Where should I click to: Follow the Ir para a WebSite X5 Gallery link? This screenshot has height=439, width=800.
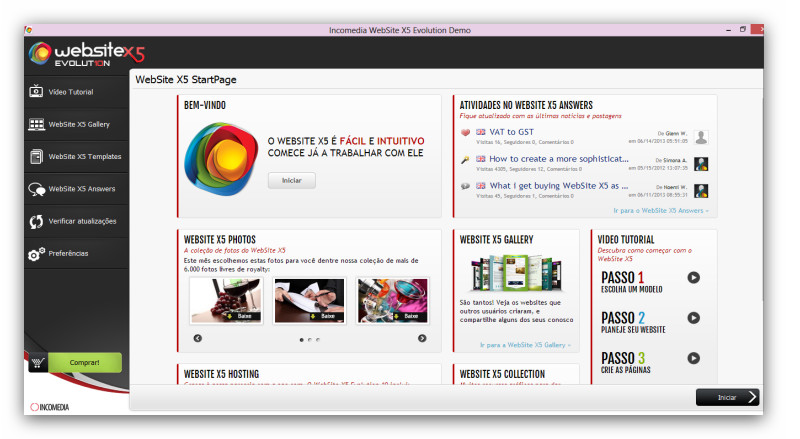526,345
